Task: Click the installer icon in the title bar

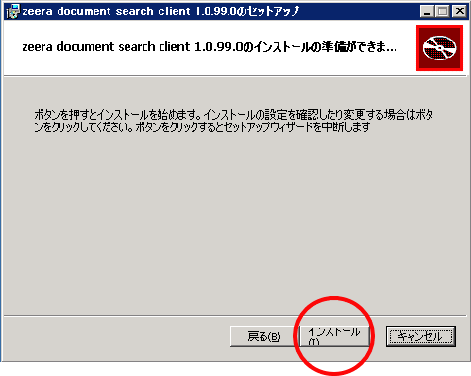Action: [x=13, y=12]
